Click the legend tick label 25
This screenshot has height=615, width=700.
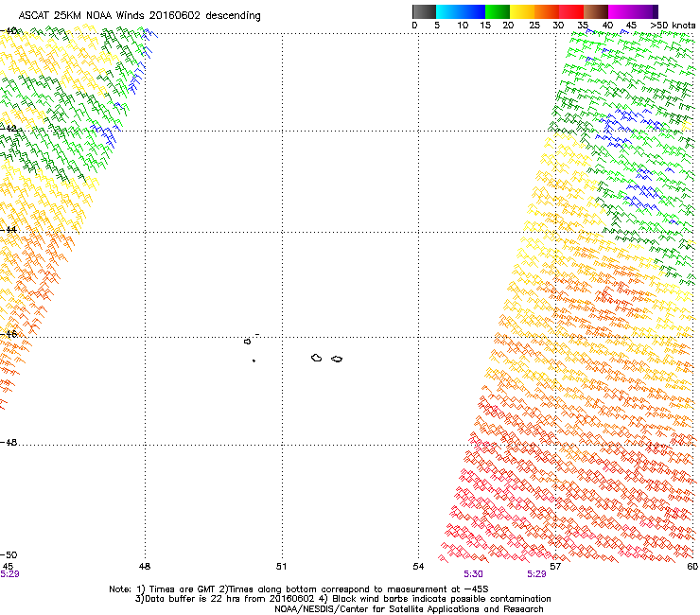pos(534,26)
